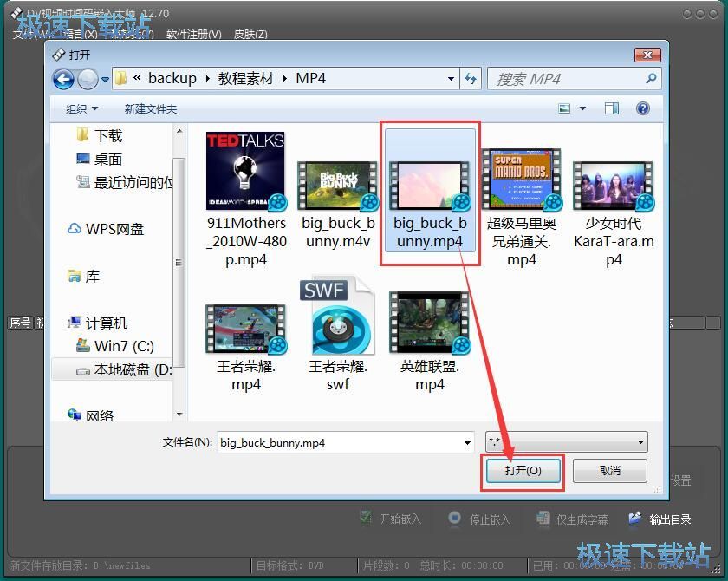Open recent locations dropdown beside navigation arrows
This screenshot has height=581, width=728.
(106, 80)
